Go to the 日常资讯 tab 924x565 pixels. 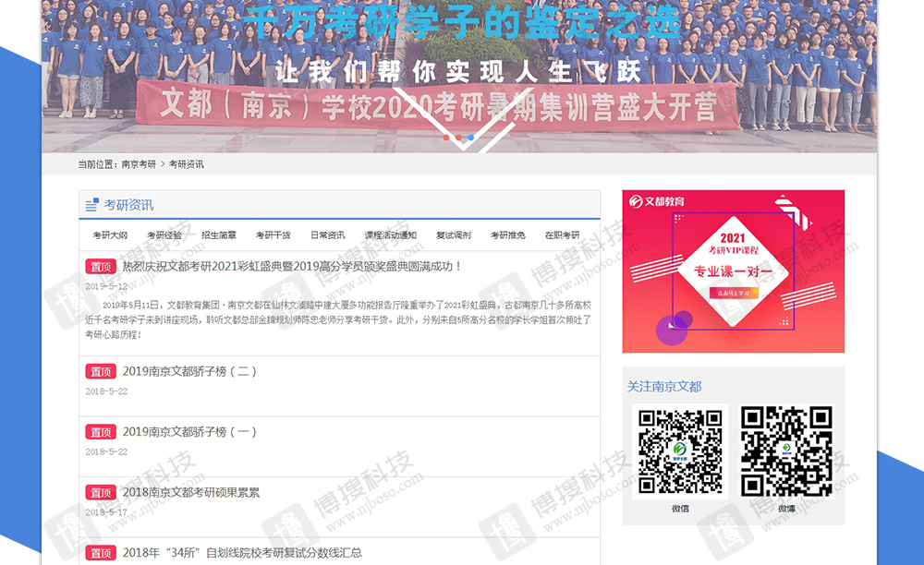tap(328, 235)
